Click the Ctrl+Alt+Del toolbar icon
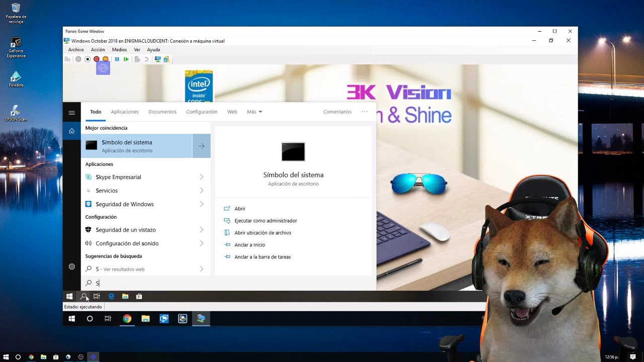Viewport: 644px width, 362px height. pos(67,59)
